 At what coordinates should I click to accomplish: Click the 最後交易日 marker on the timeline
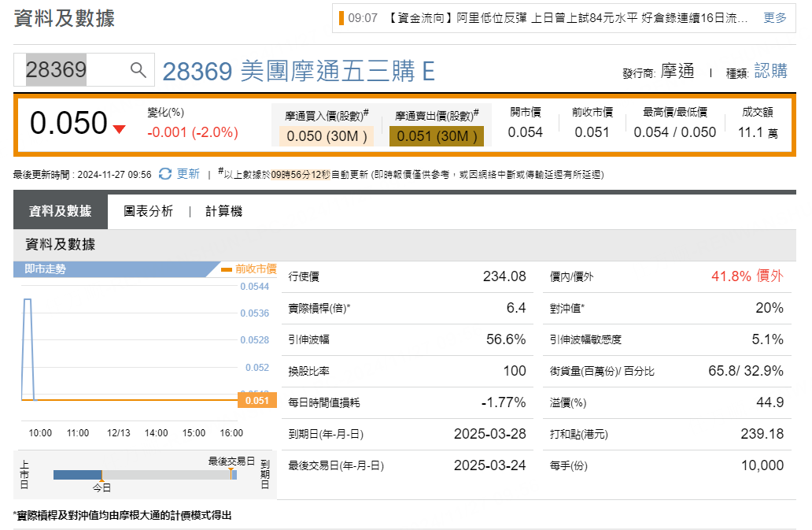[231, 470]
